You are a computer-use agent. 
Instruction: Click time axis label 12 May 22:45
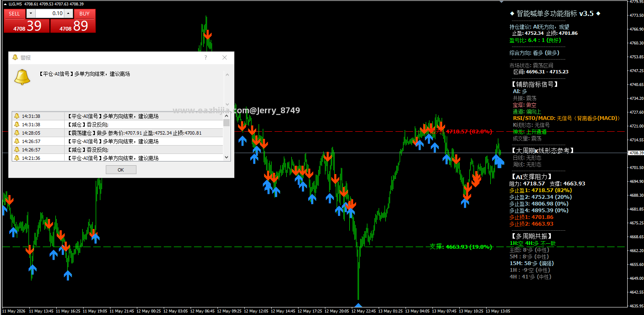click(x=364, y=311)
